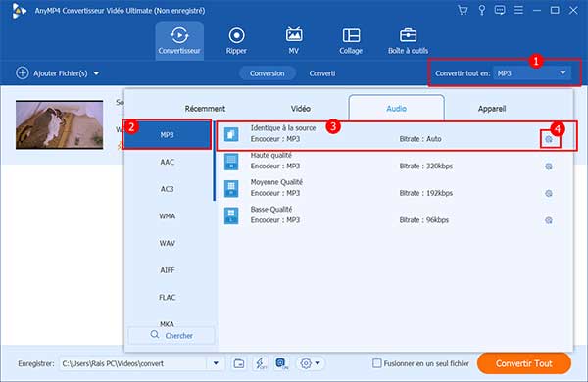
Task: Select the Audio tab
Action: click(x=396, y=108)
